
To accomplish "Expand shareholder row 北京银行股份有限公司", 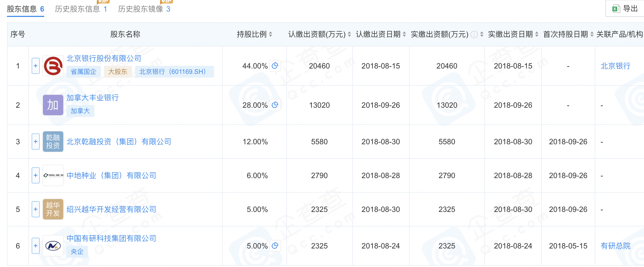I will pyautogui.click(x=36, y=66).
